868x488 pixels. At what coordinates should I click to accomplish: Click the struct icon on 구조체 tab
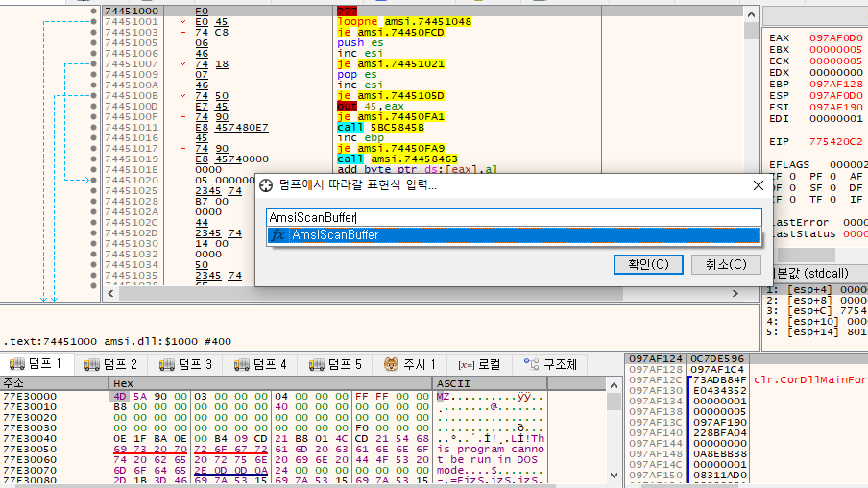click(531, 364)
